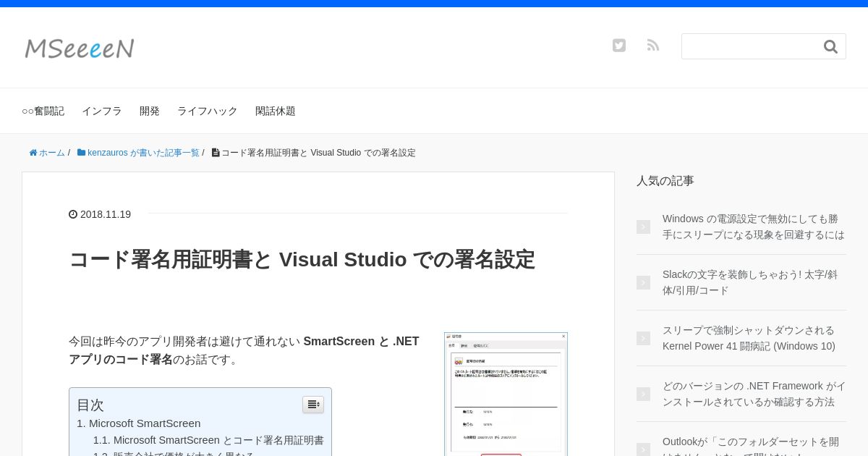Image resolution: width=868 pixels, height=456 pixels.
Task: Click the home icon in breadcrumb
Action: pyautogui.click(x=33, y=153)
